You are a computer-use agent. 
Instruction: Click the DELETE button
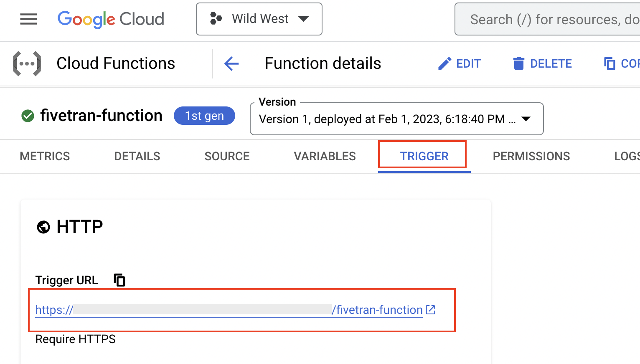[x=542, y=63]
